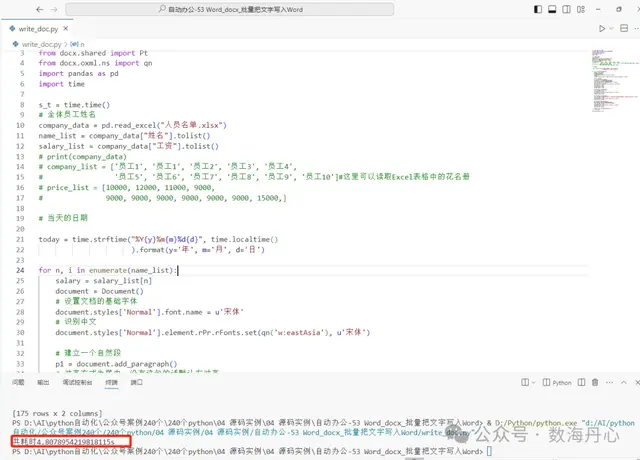Click the '共耗时4.807...s' terminal output
640x460 pixels.
pos(64,442)
